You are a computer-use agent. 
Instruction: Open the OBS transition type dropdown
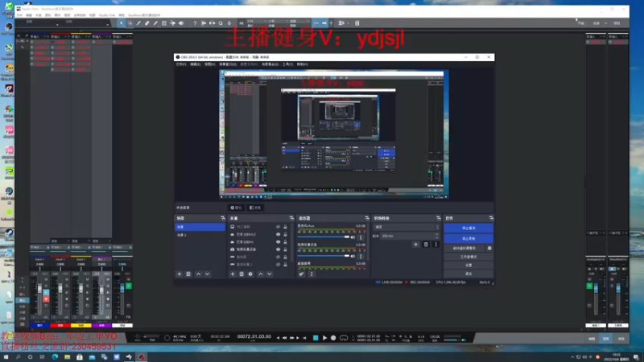(x=407, y=227)
